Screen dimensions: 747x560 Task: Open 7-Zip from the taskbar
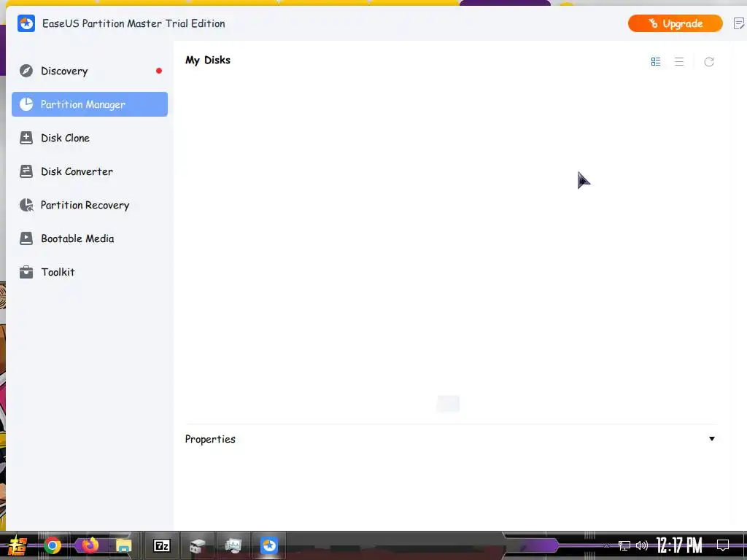click(161, 545)
